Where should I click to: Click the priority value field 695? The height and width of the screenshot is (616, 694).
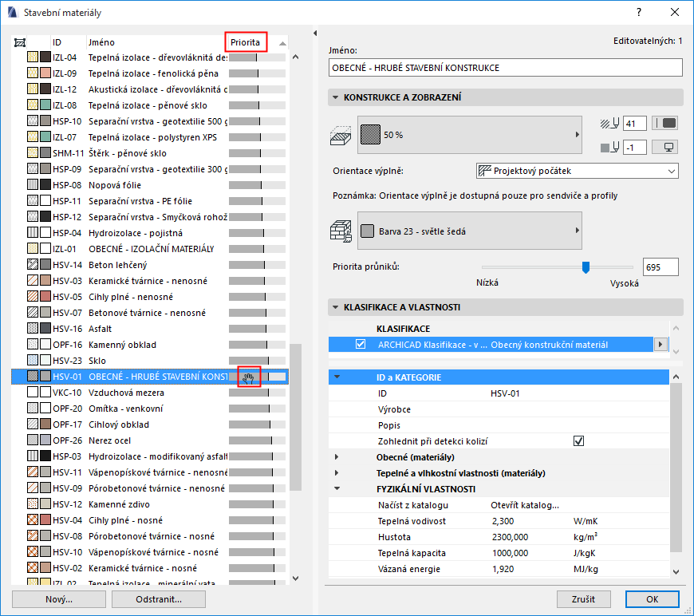[x=660, y=267]
